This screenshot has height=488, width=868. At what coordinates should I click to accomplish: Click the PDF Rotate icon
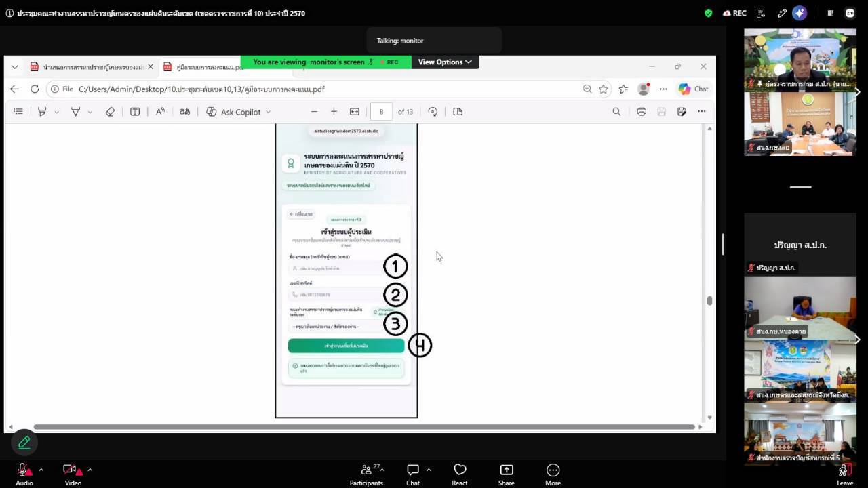pyautogui.click(x=433, y=112)
